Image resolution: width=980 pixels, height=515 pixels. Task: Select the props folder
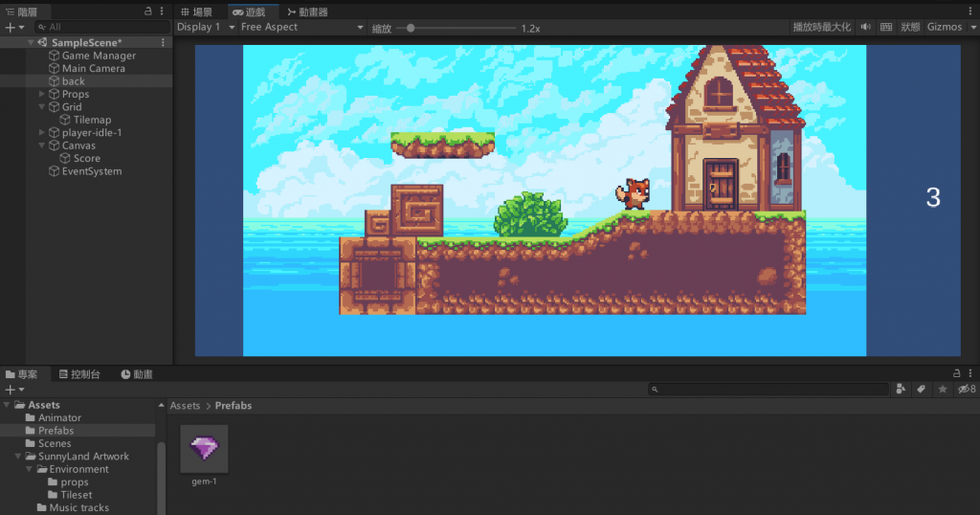coord(75,481)
